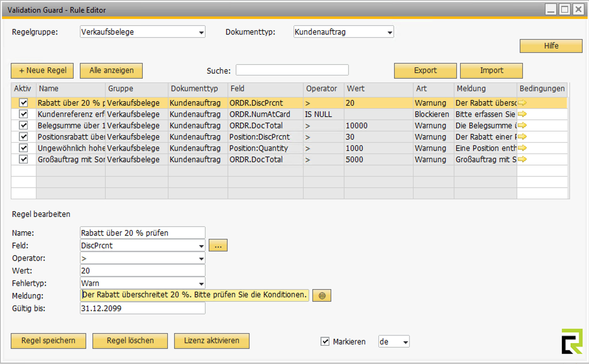Open conditions arrow for Kundenreferenz row
Image resolution: width=589 pixels, height=364 pixels.
point(522,114)
